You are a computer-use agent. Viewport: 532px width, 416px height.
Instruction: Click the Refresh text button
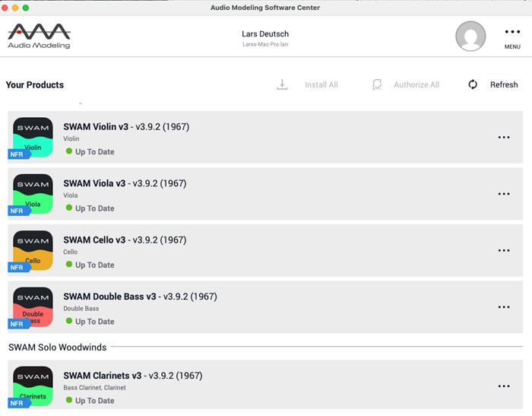pyautogui.click(x=504, y=84)
